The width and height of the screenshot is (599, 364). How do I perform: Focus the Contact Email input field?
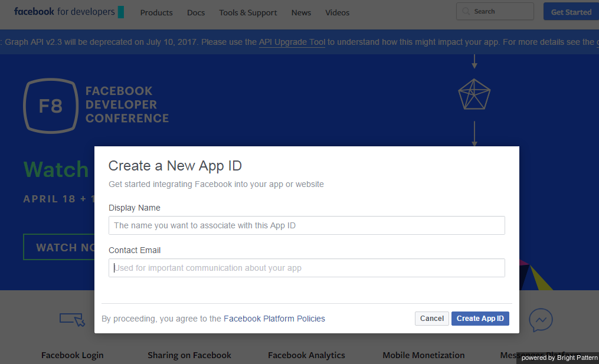pyautogui.click(x=307, y=268)
